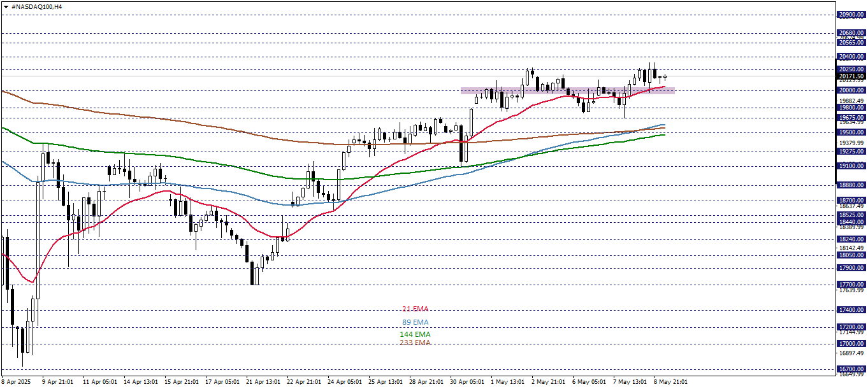This screenshot has width=868, height=389.
Task: Select the 17700.00 price level label
Action: click(x=852, y=285)
